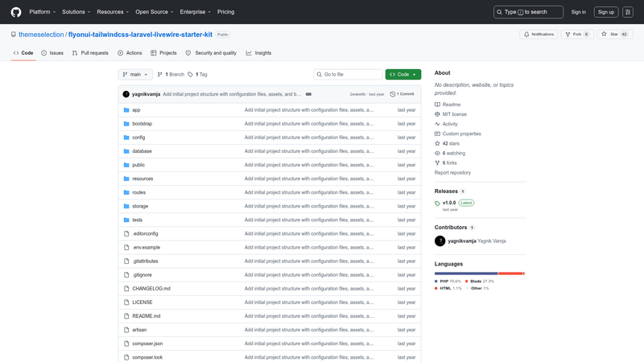Open composer.json file
This screenshot has width=644, height=362.
coord(147,343)
